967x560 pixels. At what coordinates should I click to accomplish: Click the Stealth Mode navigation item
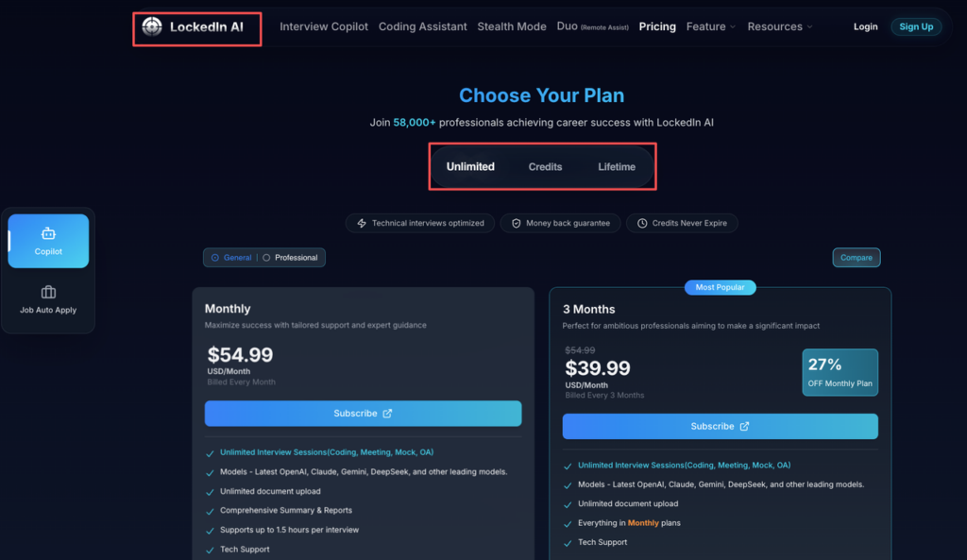[x=512, y=26]
